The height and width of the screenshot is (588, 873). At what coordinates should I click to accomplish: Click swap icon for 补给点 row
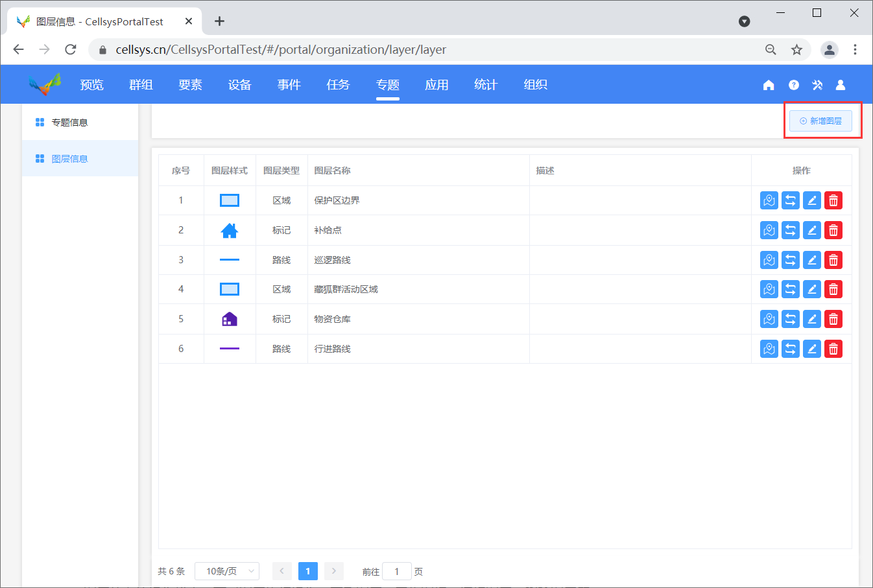[x=791, y=230]
